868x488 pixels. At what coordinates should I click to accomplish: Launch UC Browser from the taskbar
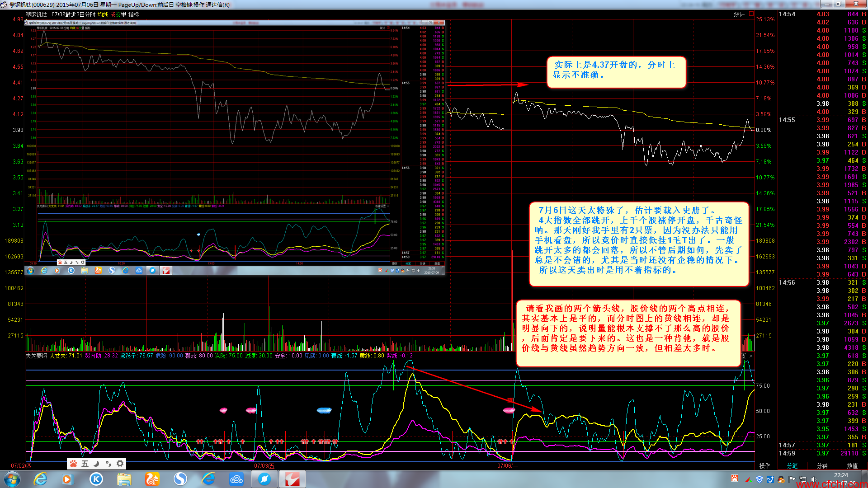(x=152, y=479)
